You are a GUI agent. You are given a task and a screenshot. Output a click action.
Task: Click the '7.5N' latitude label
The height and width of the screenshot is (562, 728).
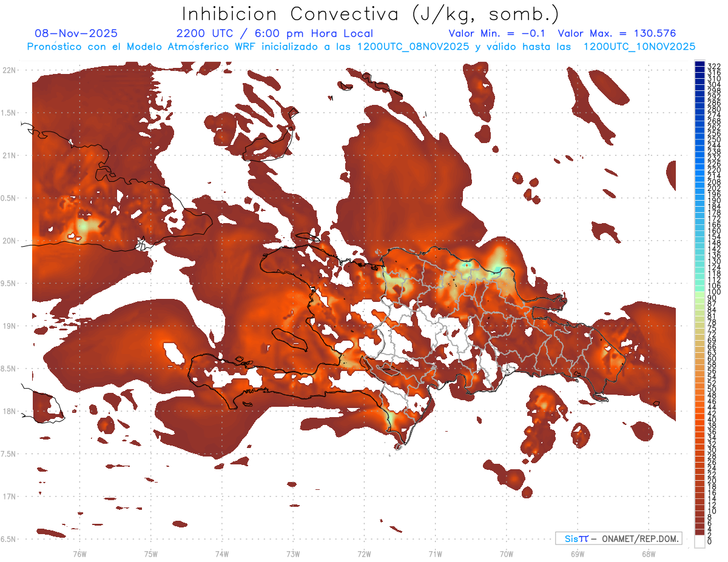(9, 453)
